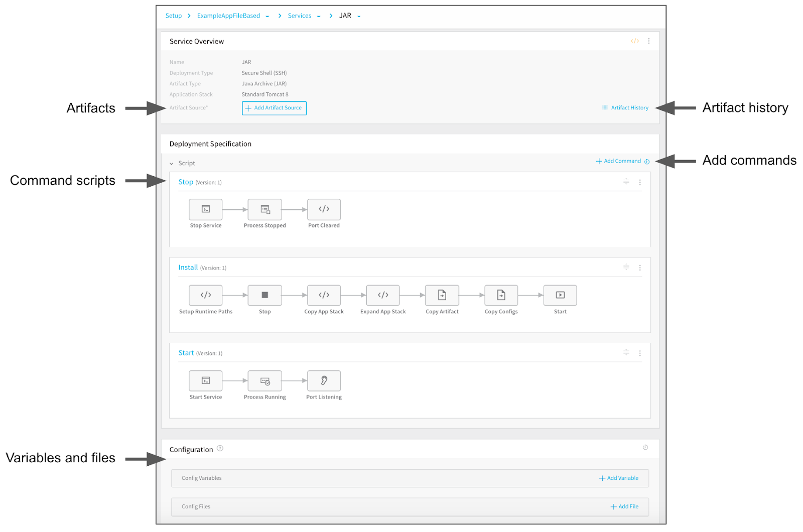Click the Configuration help question icon
Screen dimensions: 803x532
220,449
